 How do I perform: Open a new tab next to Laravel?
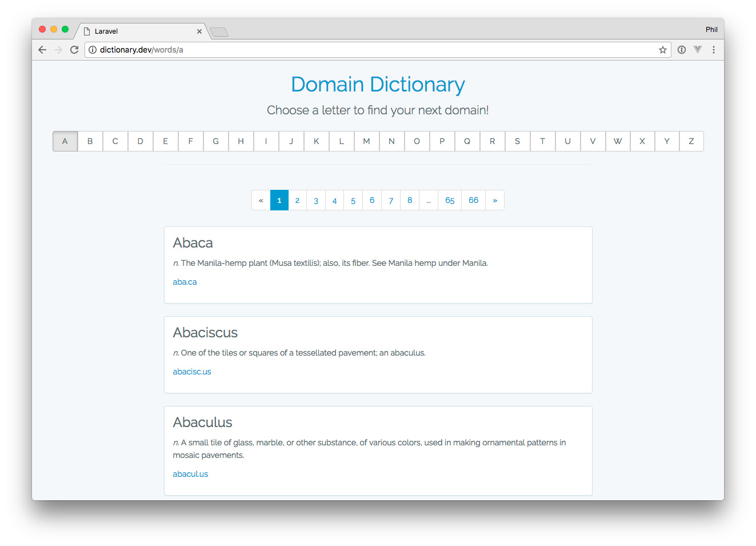pos(219,32)
